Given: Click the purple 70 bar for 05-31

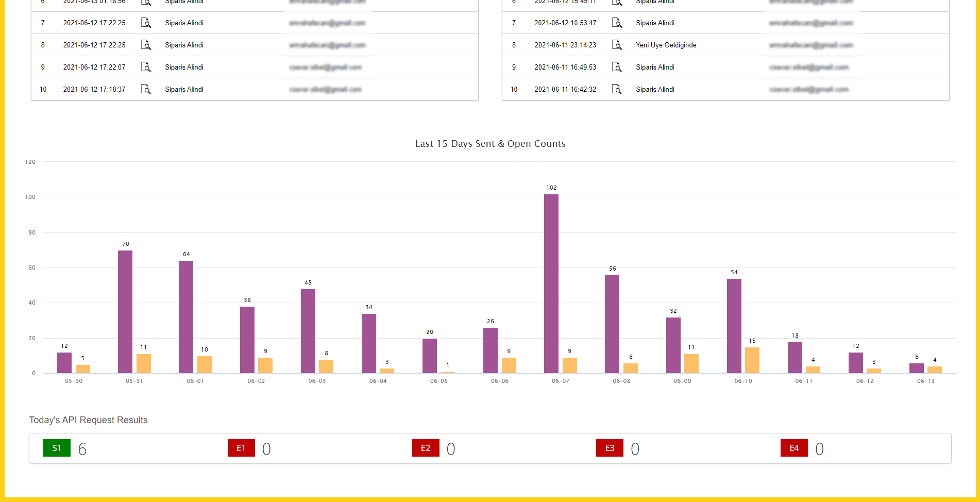Looking at the screenshot, I should 125,312.
